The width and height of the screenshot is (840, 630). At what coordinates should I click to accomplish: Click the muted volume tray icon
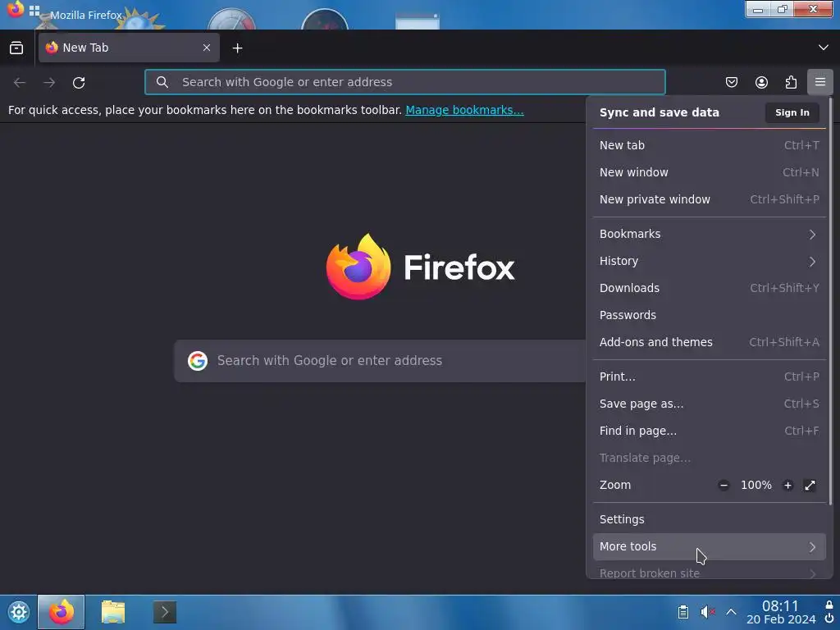point(708,612)
